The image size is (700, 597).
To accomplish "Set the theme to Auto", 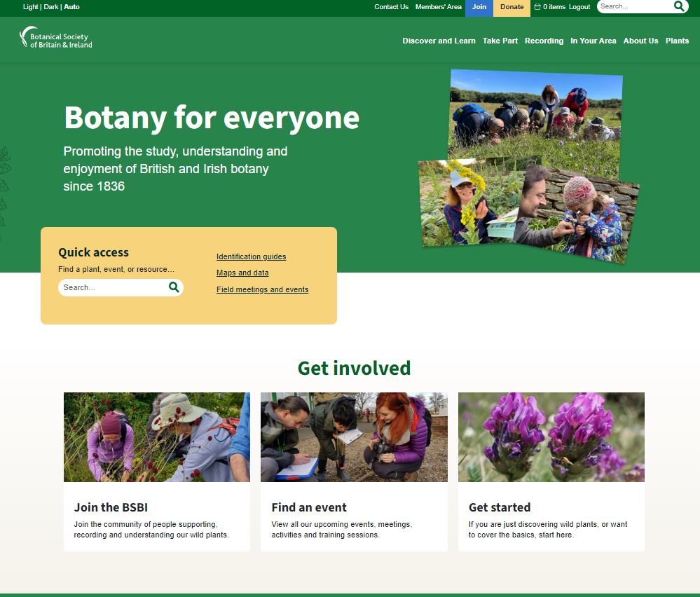I will coord(71,7).
